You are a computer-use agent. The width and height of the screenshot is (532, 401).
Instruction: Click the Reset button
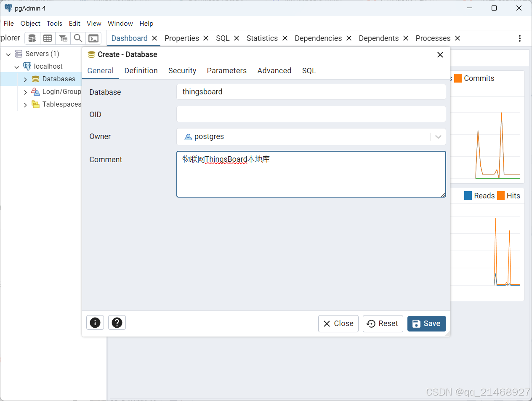pos(383,323)
